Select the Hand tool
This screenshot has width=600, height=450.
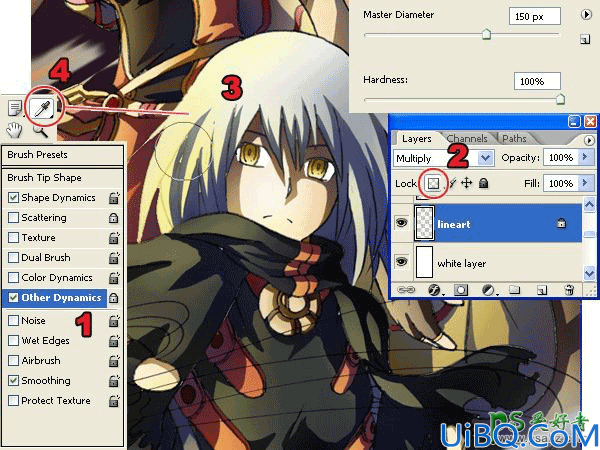click(14, 130)
